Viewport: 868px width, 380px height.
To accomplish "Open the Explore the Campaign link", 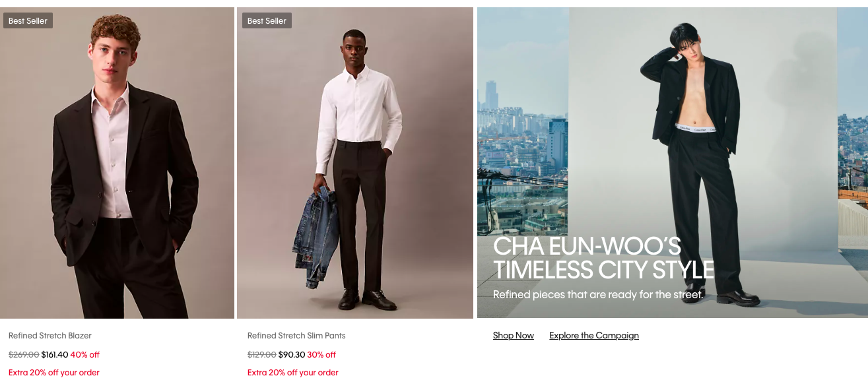I will [x=594, y=336].
